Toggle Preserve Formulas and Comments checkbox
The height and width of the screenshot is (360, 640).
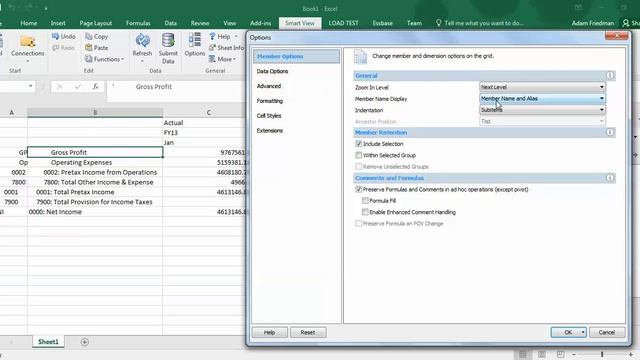click(x=358, y=189)
